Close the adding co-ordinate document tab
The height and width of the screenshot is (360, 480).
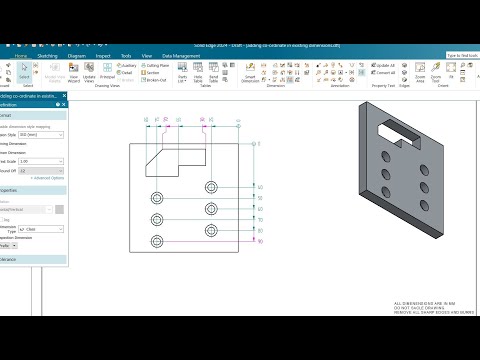click(64, 96)
